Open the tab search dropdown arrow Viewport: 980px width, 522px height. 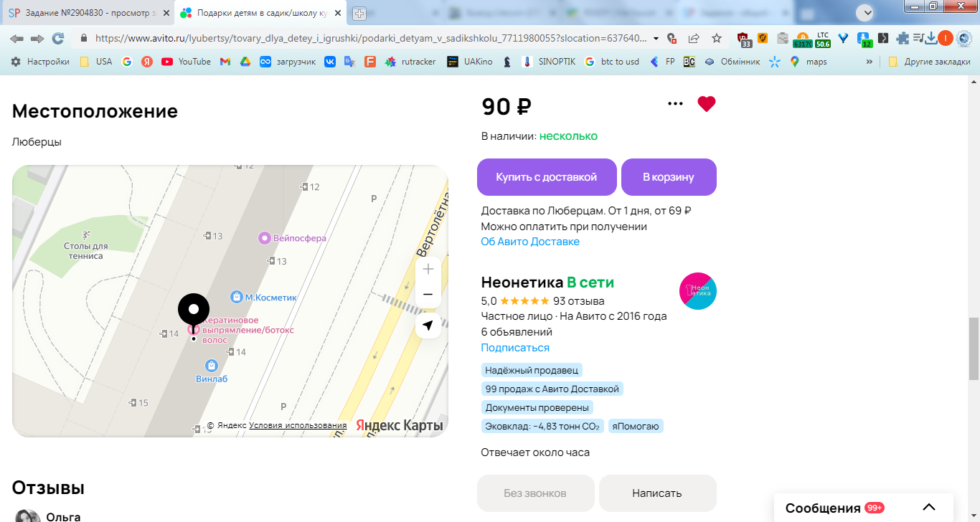coord(867,12)
